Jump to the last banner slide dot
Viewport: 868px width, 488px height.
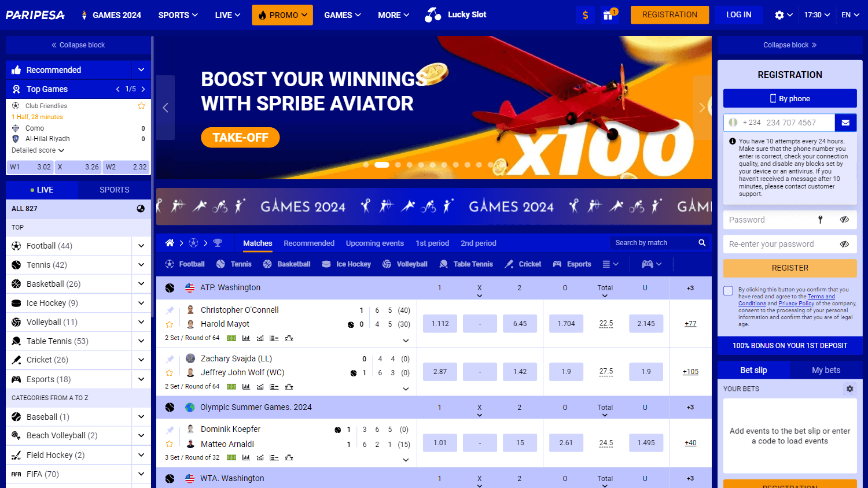(491, 165)
